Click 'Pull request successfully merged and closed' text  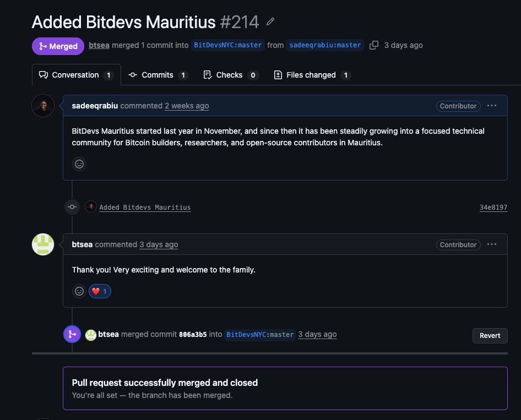click(x=165, y=383)
